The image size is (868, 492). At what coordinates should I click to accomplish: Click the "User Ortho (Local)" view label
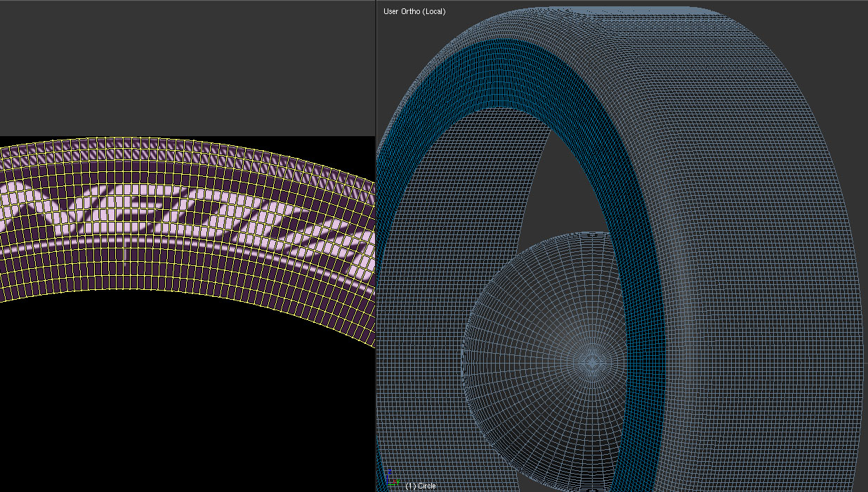[414, 11]
